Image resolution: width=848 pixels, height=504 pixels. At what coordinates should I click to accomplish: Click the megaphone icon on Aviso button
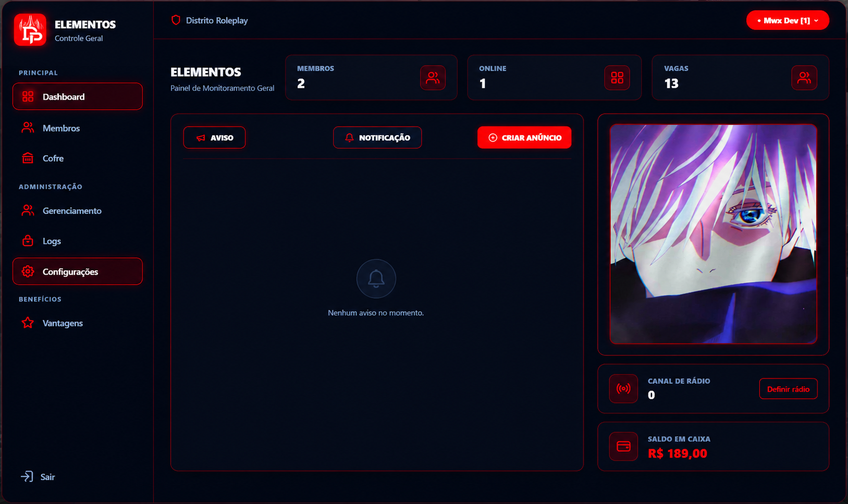[201, 138]
